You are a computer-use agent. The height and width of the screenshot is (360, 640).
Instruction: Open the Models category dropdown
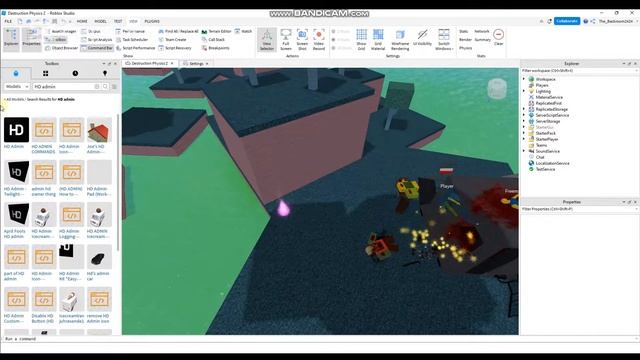[17, 87]
